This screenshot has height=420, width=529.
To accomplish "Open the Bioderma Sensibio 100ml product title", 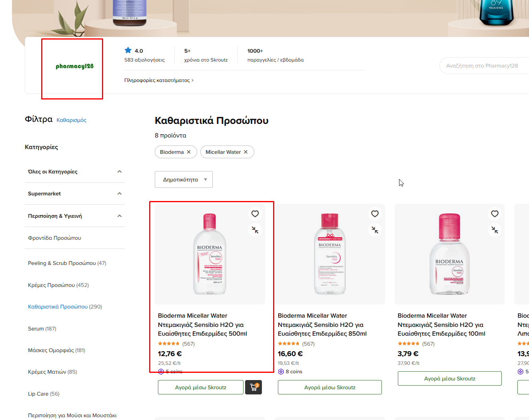I will coord(441,324).
